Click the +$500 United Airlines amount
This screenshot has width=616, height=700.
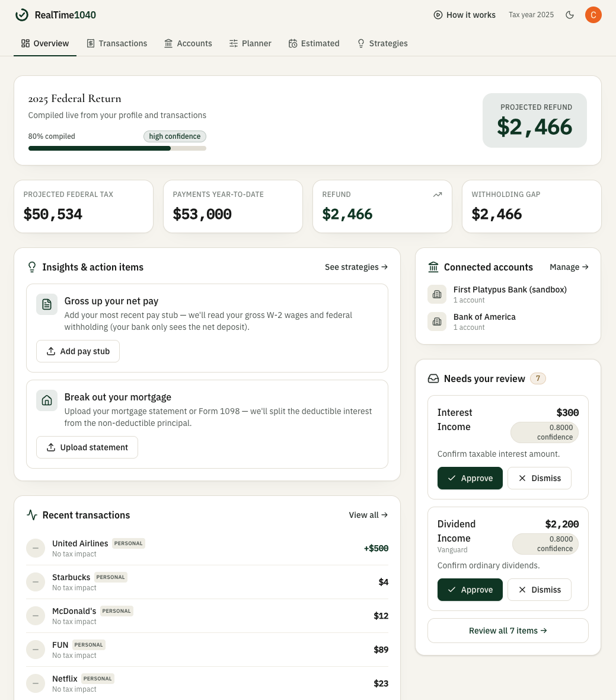point(376,548)
